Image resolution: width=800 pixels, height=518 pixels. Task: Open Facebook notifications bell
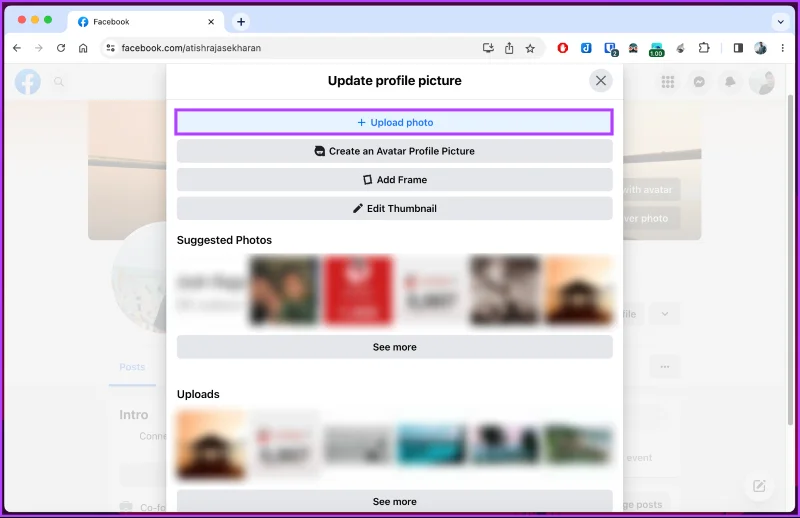pos(730,82)
